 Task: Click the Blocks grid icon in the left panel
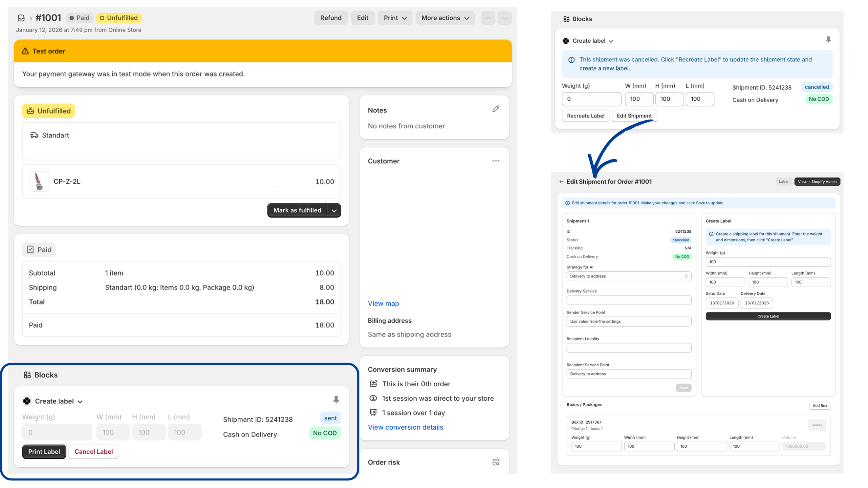tap(26, 375)
